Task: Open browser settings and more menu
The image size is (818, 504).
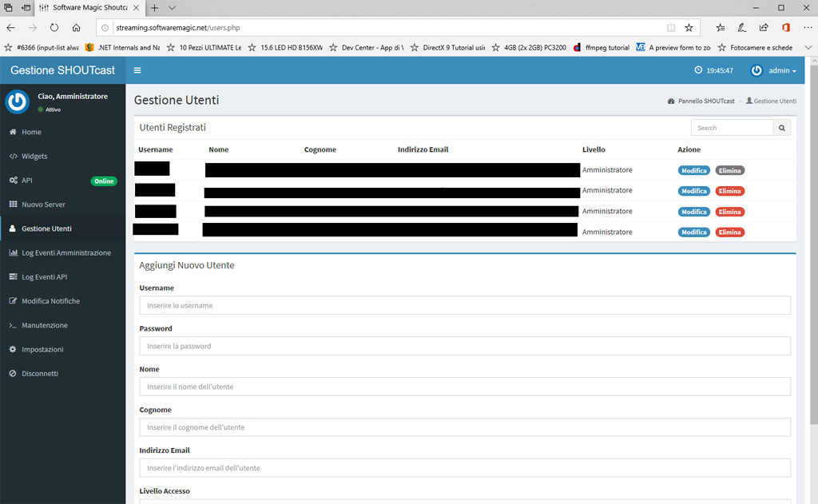Action: pyautogui.click(x=808, y=28)
